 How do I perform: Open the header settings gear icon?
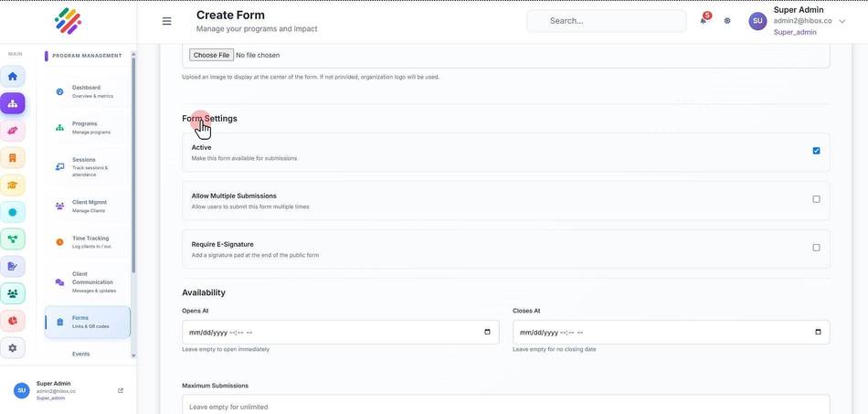[x=727, y=20]
